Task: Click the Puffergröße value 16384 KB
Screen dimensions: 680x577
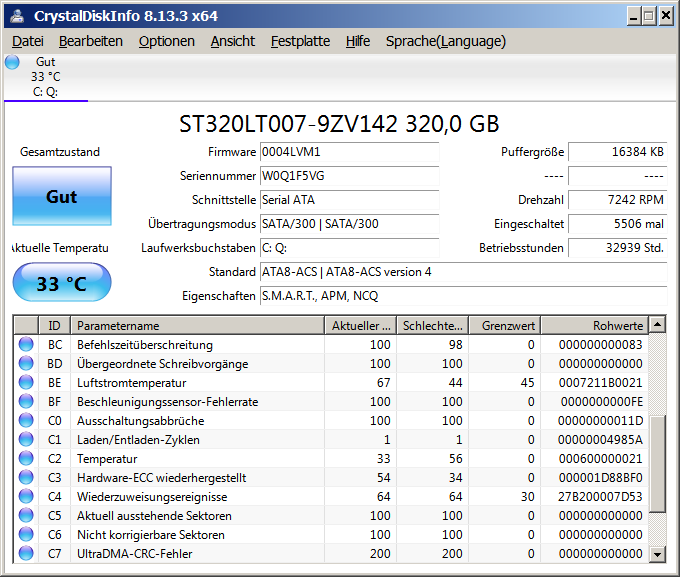Action: (x=618, y=152)
